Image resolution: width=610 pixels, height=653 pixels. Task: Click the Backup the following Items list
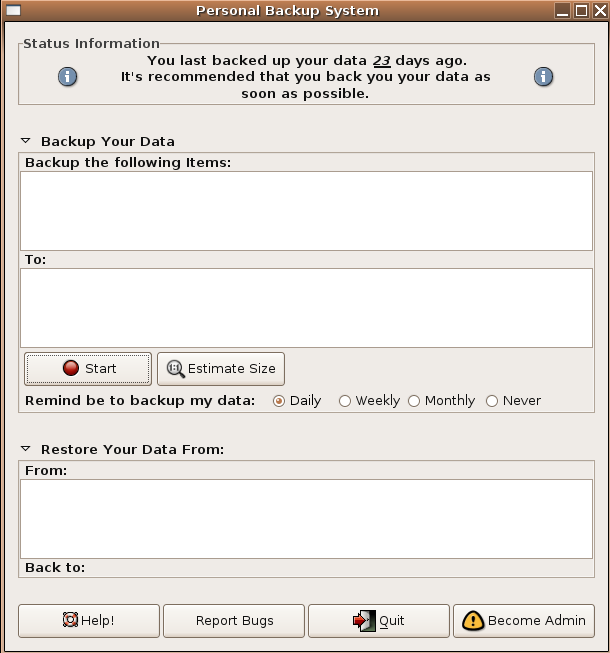point(306,211)
